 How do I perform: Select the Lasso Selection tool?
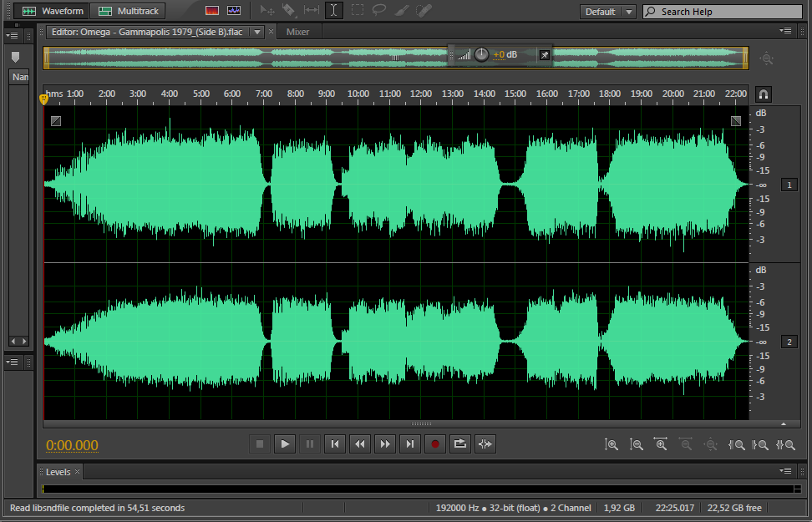coord(379,10)
